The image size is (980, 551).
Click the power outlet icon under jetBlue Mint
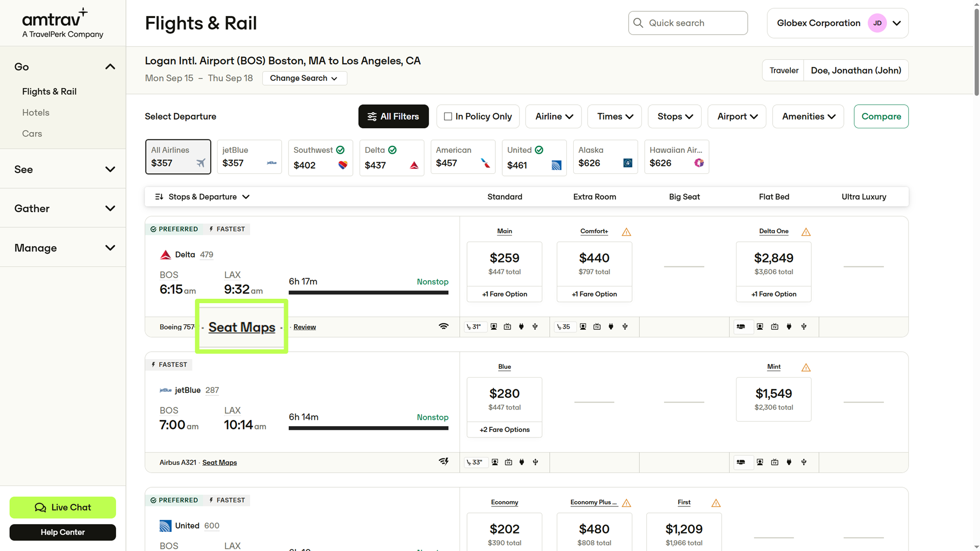(x=789, y=462)
